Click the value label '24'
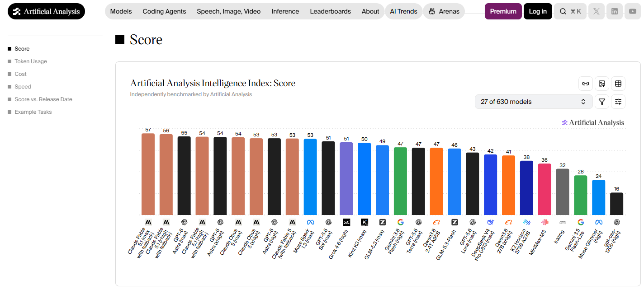The image size is (644, 294). 599,176
